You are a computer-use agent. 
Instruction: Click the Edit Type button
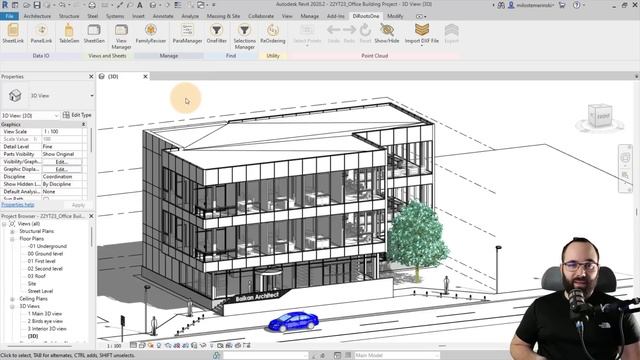pos(77,115)
